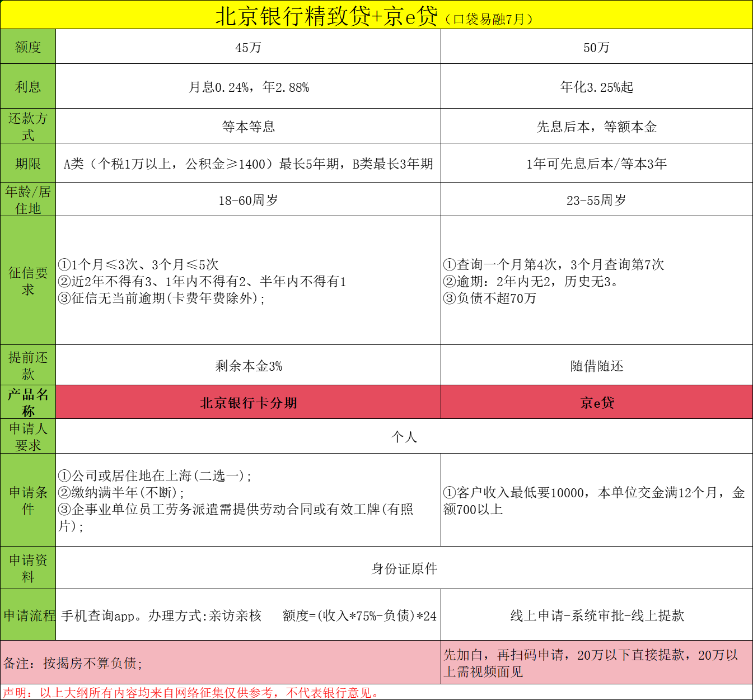Click the '备注：按揭房不算负债' cell
Viewport: 753px width, 700px height.
click(x=221, y=662)
